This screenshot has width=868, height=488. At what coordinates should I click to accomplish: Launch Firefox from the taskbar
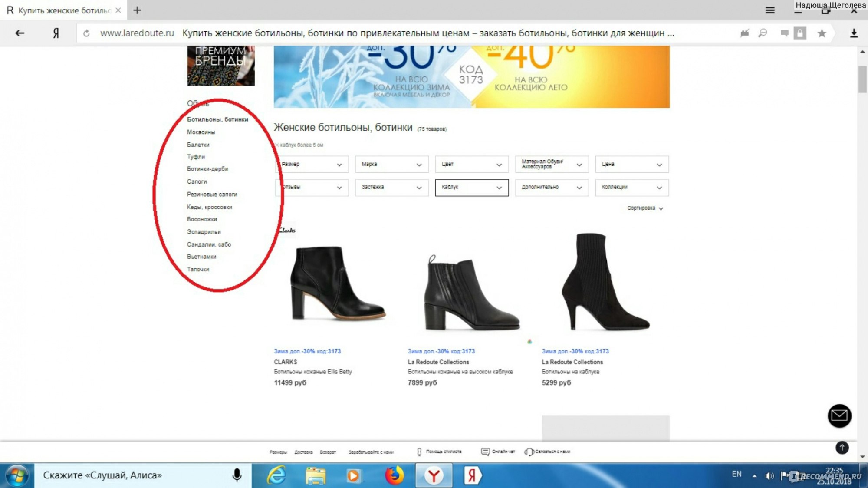pos(394,475)
